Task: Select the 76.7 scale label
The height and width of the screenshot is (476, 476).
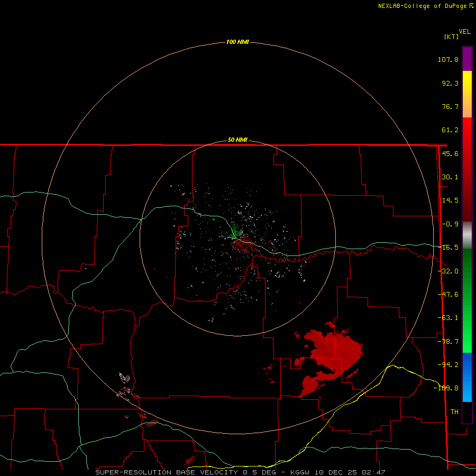Action: [450, 106]
